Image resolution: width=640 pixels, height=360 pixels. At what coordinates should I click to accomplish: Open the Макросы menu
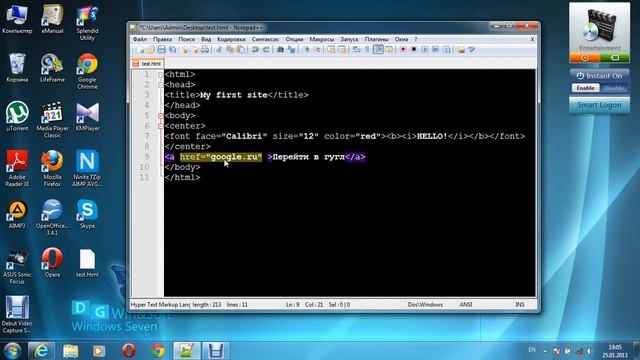coord(322,39)
